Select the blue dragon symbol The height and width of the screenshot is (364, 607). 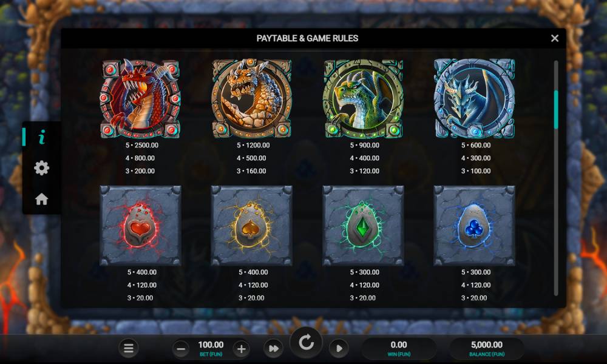[x=475, y=99]
